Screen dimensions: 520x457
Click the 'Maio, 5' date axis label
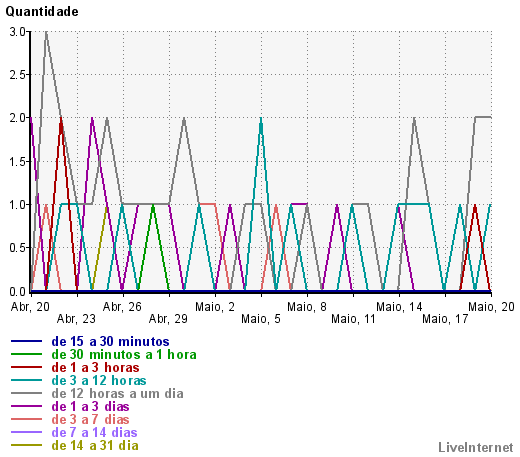click(x=261, y=319)
